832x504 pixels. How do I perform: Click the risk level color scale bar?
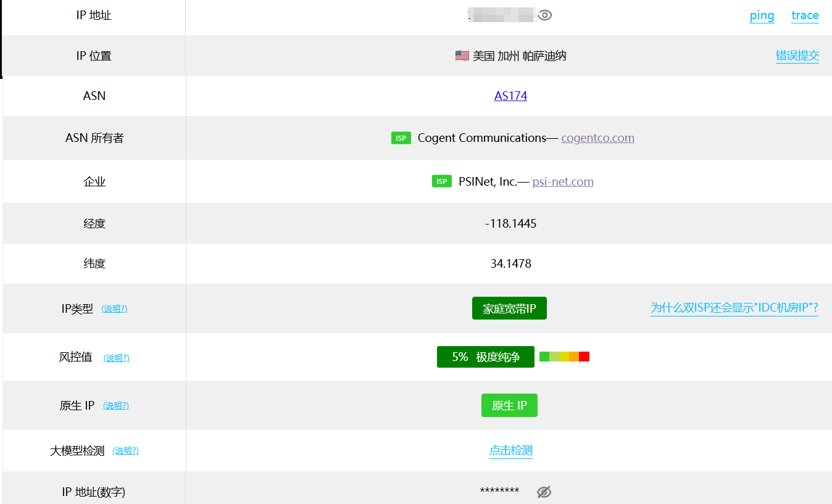[564, 357]
